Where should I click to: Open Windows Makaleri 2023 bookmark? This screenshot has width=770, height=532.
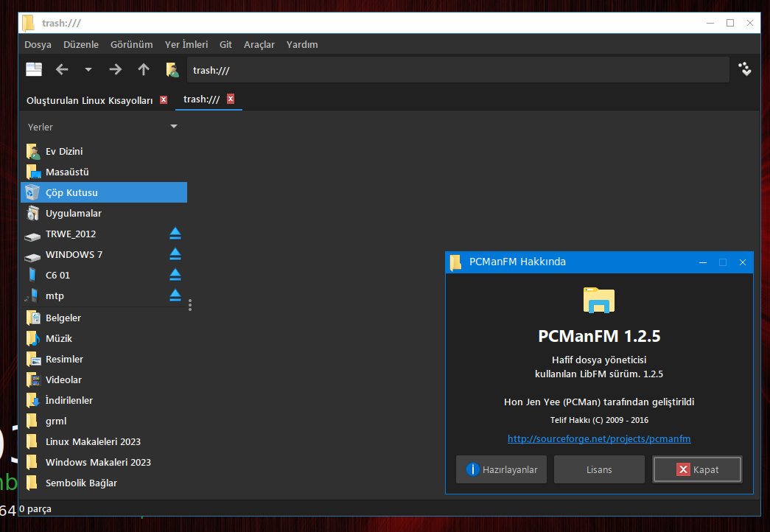point(104,462)
